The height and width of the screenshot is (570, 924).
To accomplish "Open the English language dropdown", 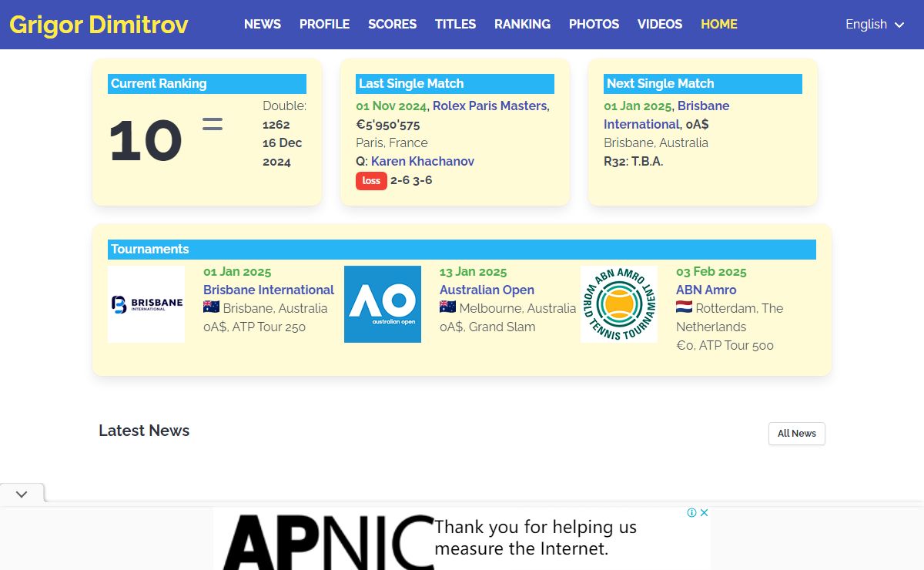I will point(875,25).
